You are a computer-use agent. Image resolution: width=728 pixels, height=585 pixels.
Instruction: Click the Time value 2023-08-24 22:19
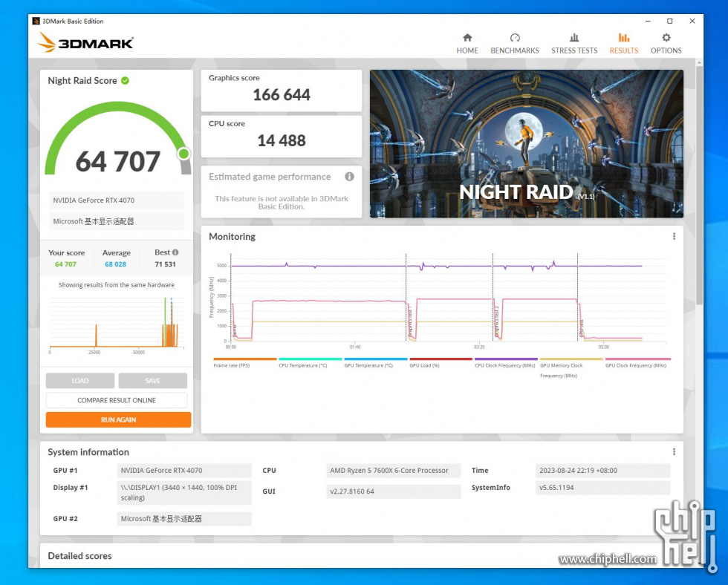point(602,471)
